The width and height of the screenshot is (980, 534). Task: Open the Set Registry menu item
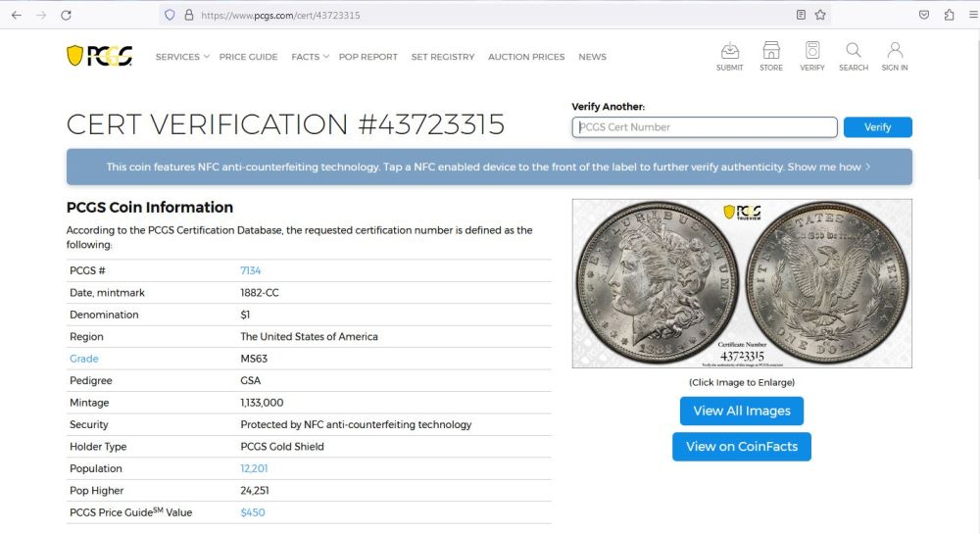443,57
